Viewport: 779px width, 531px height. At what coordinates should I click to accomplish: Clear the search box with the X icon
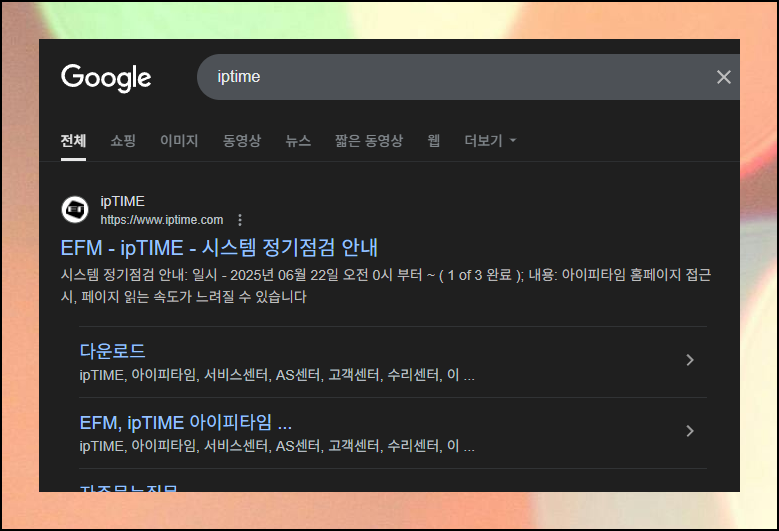723,77
